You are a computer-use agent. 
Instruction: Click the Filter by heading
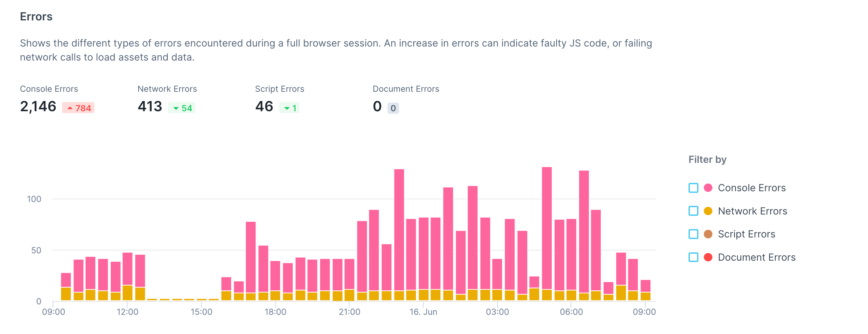tap(707, 159)
